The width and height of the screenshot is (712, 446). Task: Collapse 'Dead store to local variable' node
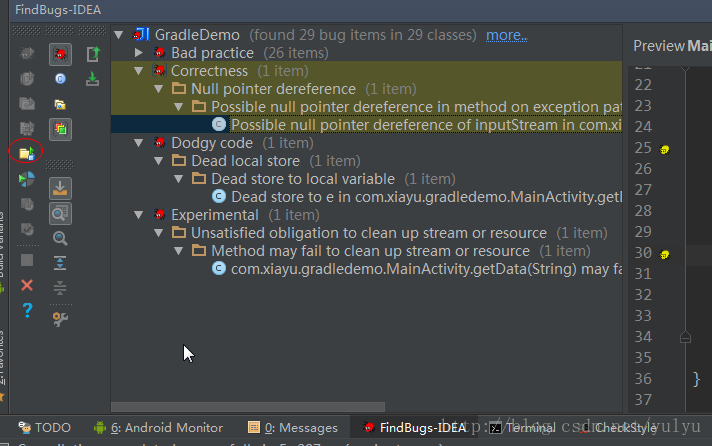pos(178,179)
